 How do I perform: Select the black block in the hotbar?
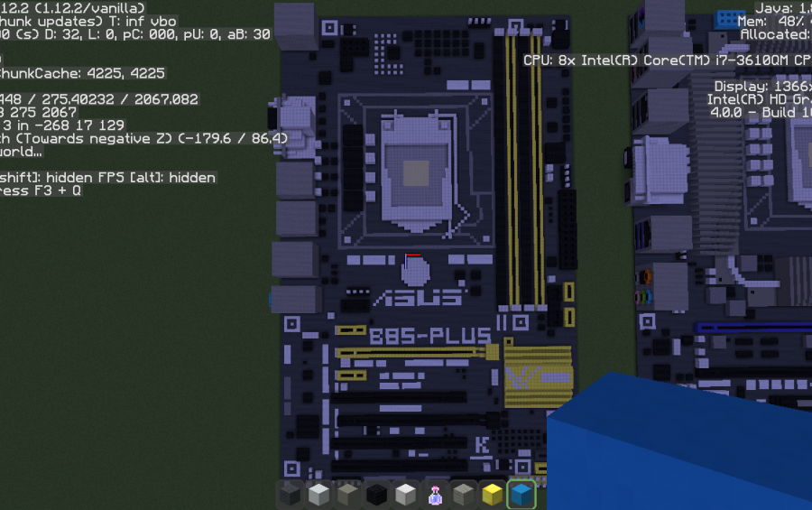coord(376,495)
